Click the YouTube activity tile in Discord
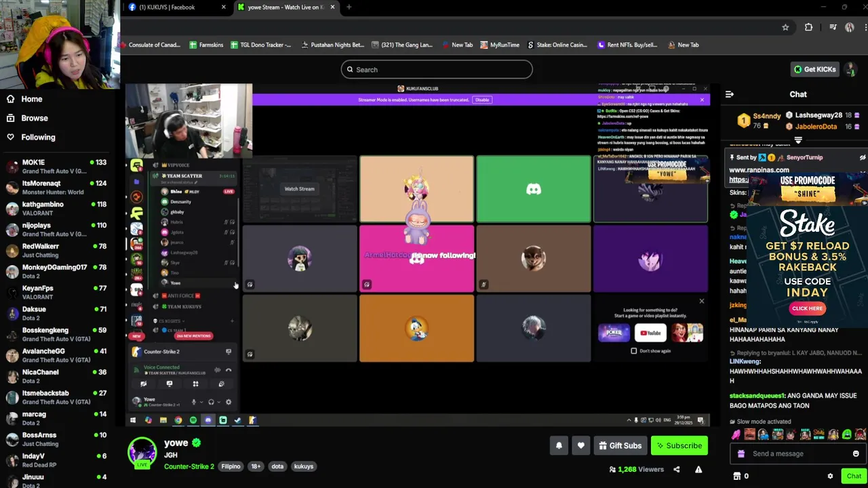This screenshot has width=868, height=488. (650, 333)
